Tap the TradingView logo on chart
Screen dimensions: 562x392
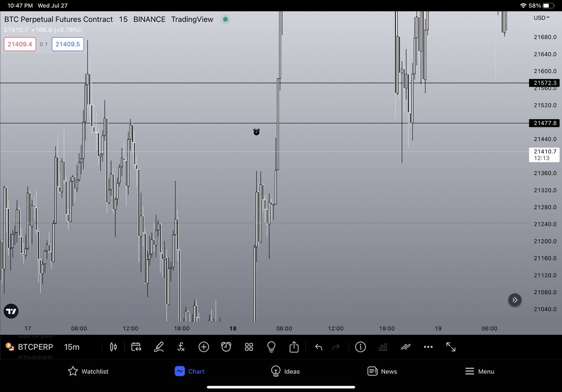click(x=11, y=311)
